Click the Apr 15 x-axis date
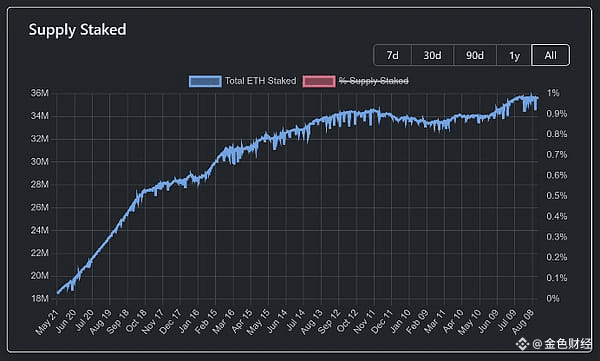 (x=241, y=322)
